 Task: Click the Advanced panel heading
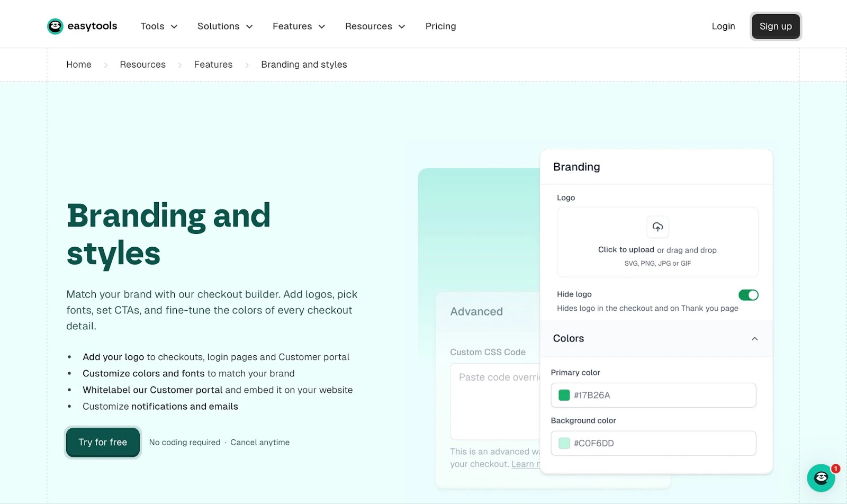476,312
